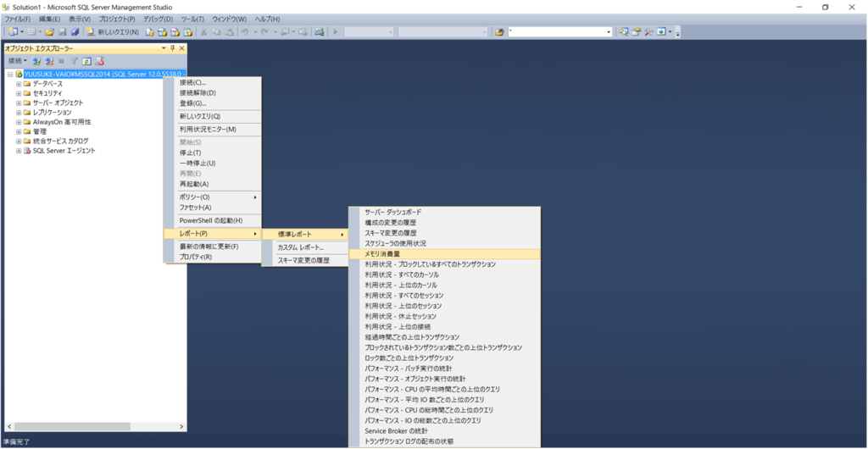Choose 利用状況モニター(M) in context menu
868x449 pixels.
tap(213, 130)
